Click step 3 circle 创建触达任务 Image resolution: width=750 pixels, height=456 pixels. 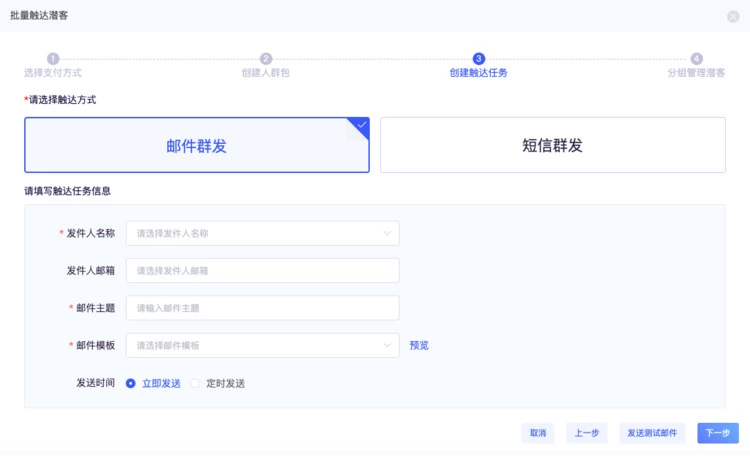(479, 59)
